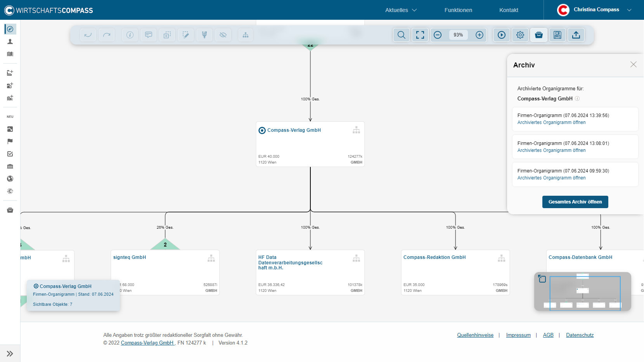Close the Archiv panel
Image resolution: width=644 pixels, height=362 pixels.
pos(634,64)
